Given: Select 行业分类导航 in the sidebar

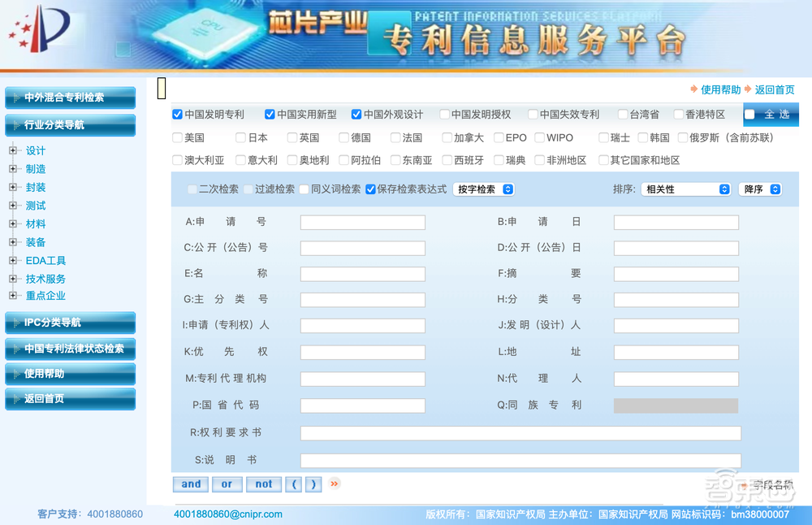Looking at the screenshot, I should [70, 126].
